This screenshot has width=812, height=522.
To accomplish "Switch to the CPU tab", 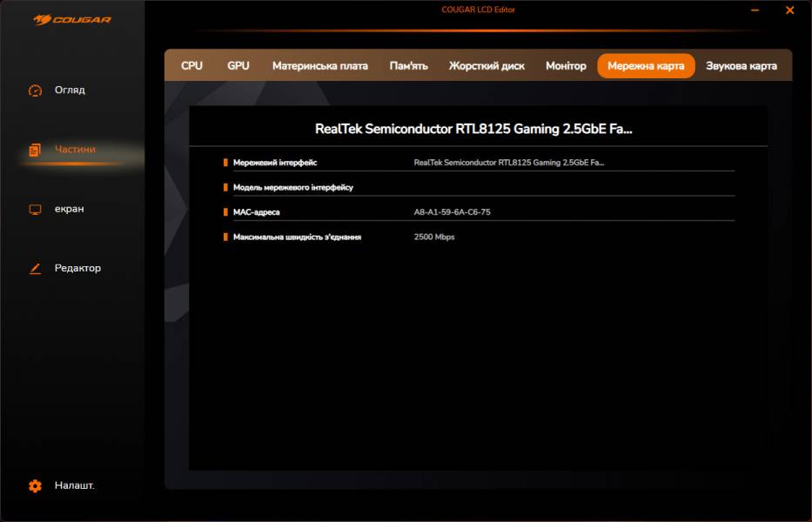I will click(191, 66).
